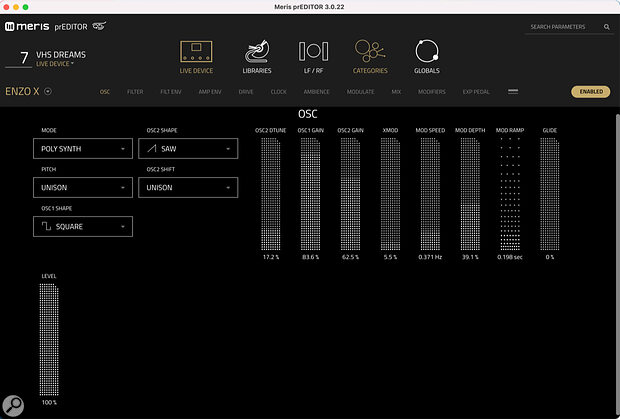Click the 100 % LEVEL value
Viewport: 620px width, 419px height.
[x=49, y=403]
